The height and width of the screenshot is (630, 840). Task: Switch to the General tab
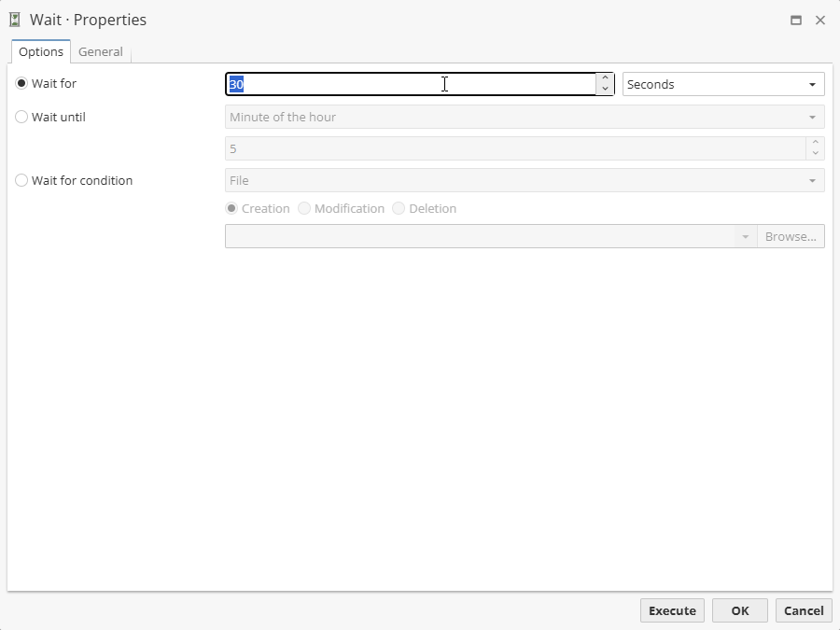click(101, 51)
